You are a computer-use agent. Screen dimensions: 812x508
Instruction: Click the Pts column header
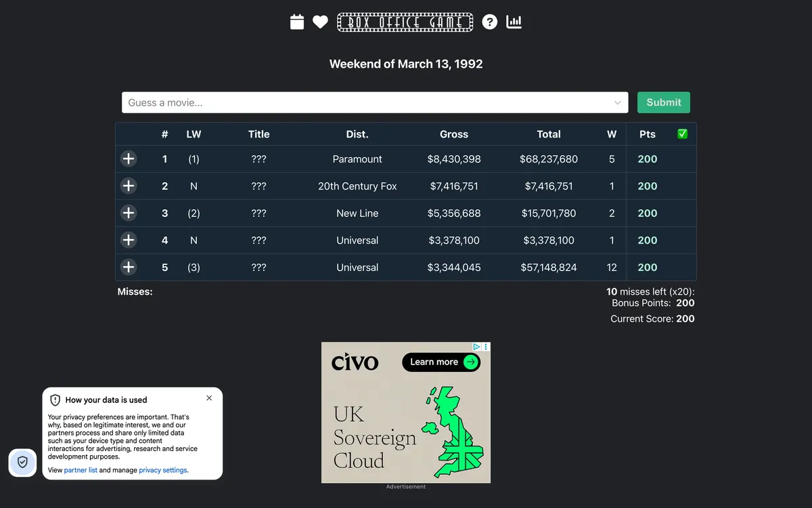tap(648, 134)
